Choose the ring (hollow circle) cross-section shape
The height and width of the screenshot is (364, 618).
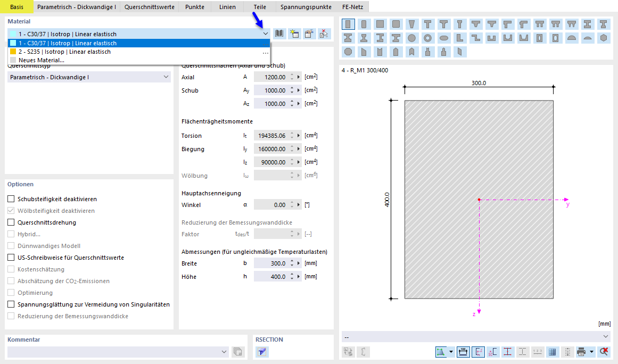[x=427, y=38]
